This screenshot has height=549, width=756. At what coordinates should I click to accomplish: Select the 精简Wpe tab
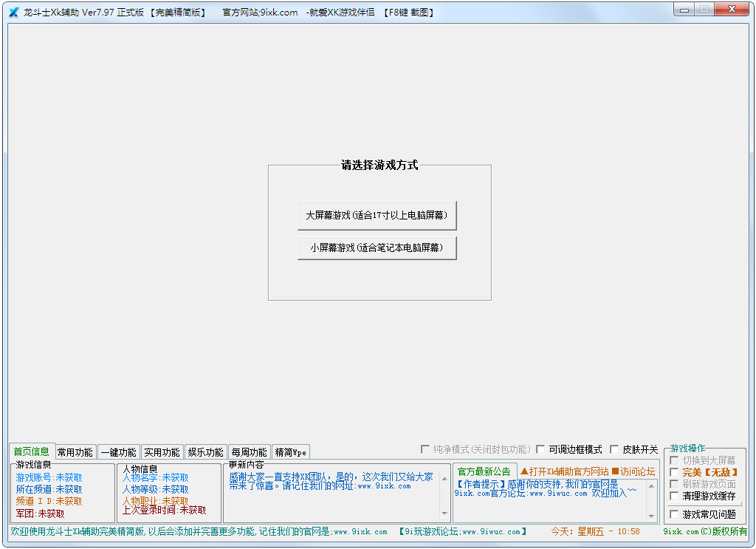pos(291,451)
